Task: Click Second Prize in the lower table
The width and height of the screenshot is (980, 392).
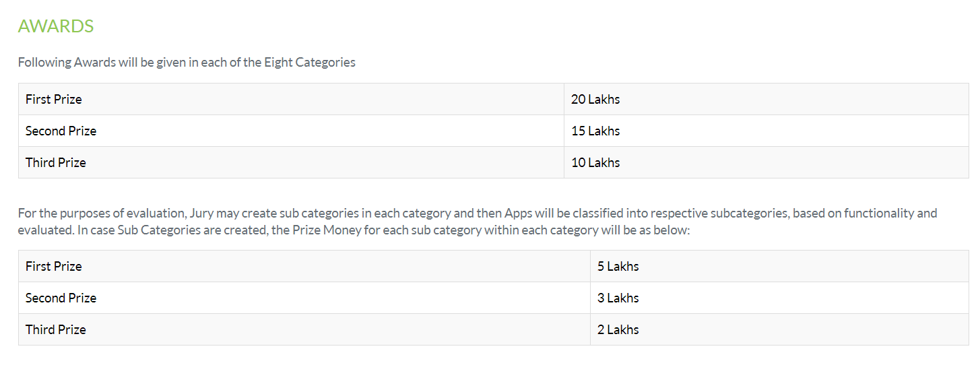Action: pyautogui.click(x=61, y=298)
